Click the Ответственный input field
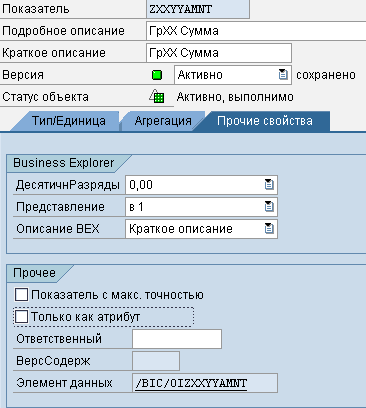The image size is (366, 408). click(177, 339)
